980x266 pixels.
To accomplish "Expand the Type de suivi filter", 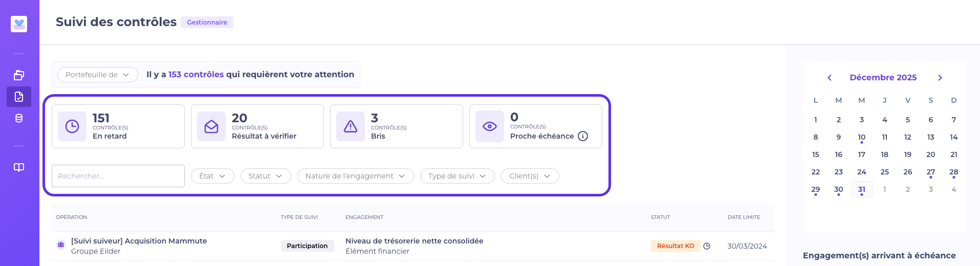I will click(x=457, y=176).
